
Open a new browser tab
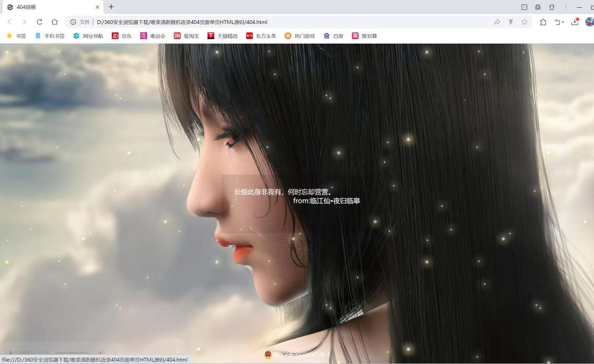[111, 7]
